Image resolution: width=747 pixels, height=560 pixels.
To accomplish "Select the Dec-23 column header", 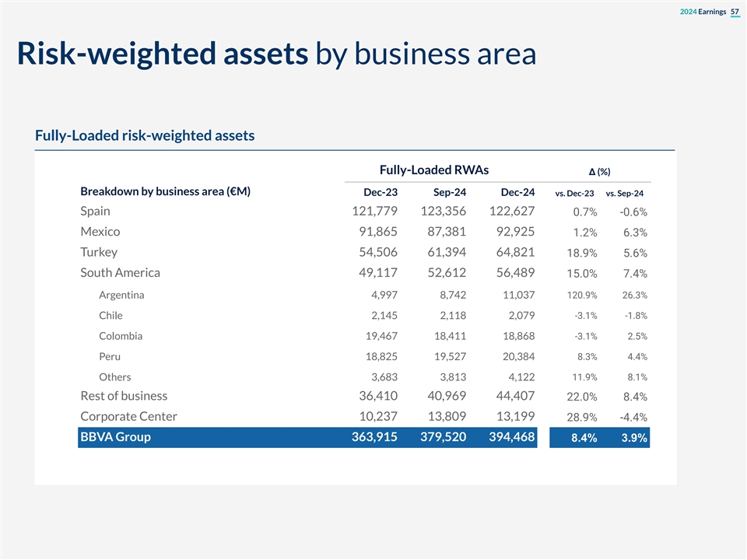I will pos(381,193).
